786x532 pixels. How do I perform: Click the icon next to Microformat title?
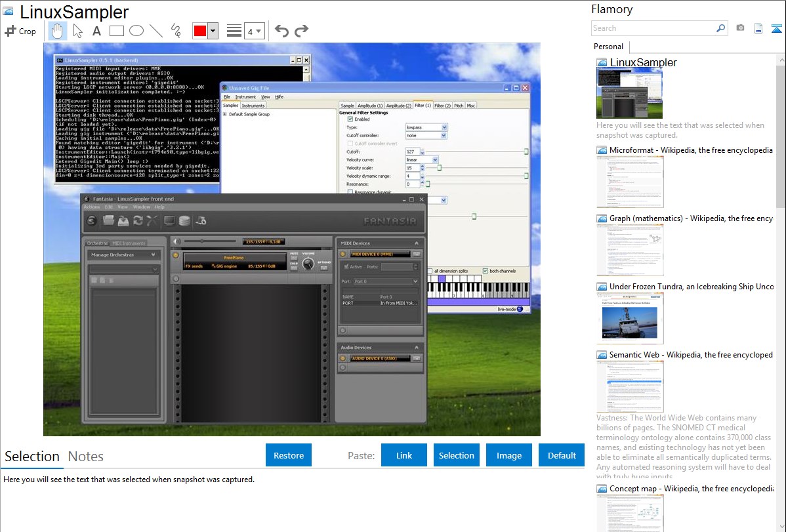pyautogui.click(x=602, y=150)
